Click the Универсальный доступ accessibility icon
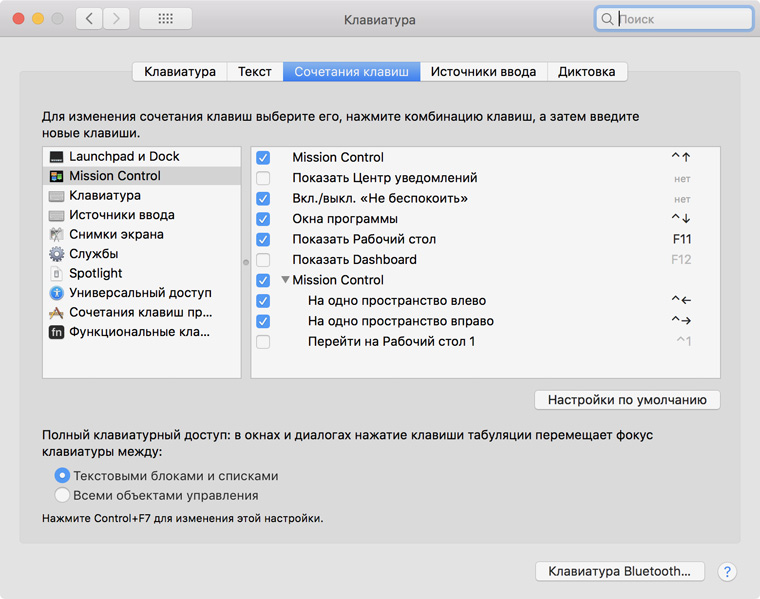The width and height of the screenshot is (760, 599). tap(56, 293)
